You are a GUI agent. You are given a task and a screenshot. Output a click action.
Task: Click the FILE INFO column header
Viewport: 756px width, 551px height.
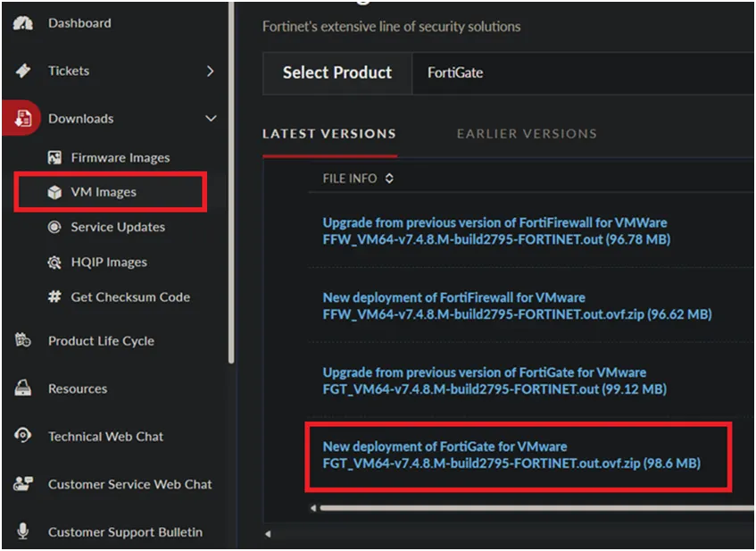[350, 179]
